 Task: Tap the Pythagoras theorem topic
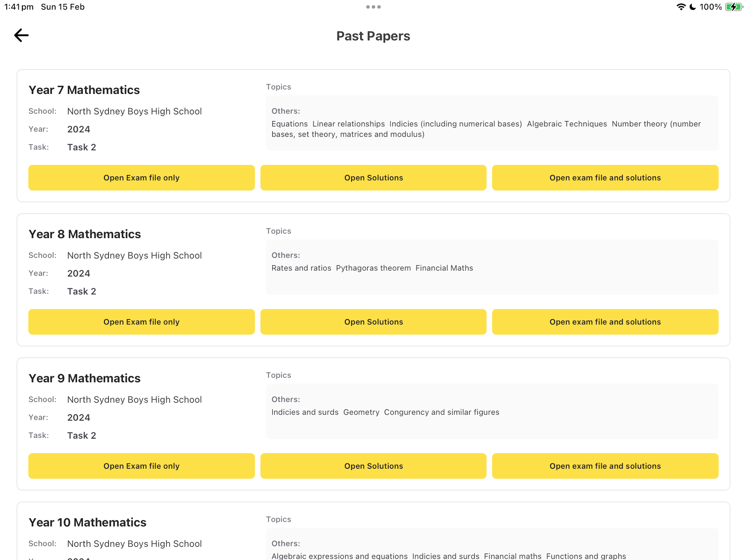coord(373,268)
